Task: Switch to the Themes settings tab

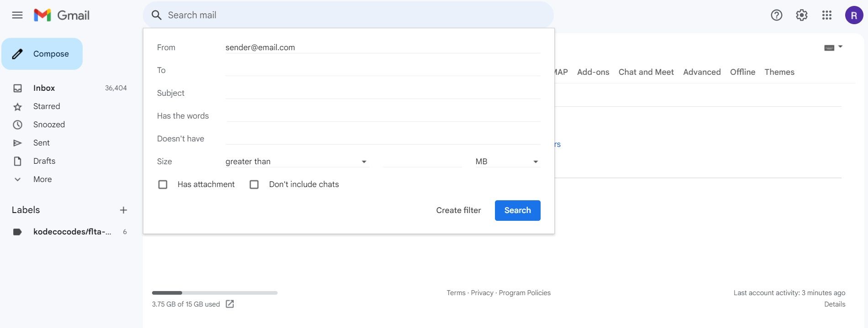Action: point(779,72)
